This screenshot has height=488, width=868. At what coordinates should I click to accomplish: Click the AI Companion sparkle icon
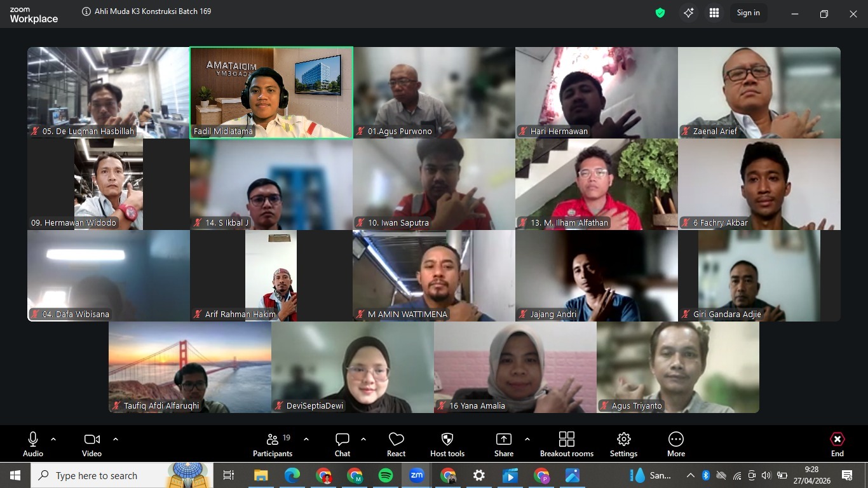click(688, 13)
